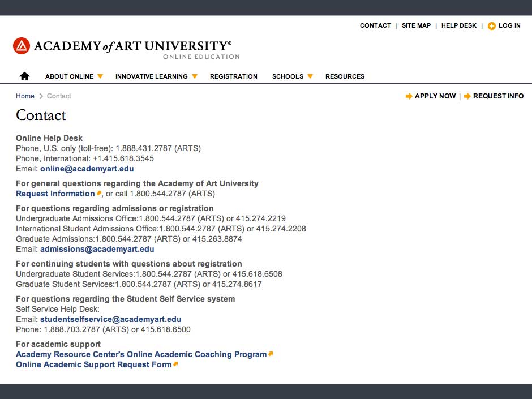This screenshot has height=399, width=532.
Task: Click heading for continuing students registration questions
Action: click(x=129, y=264)
